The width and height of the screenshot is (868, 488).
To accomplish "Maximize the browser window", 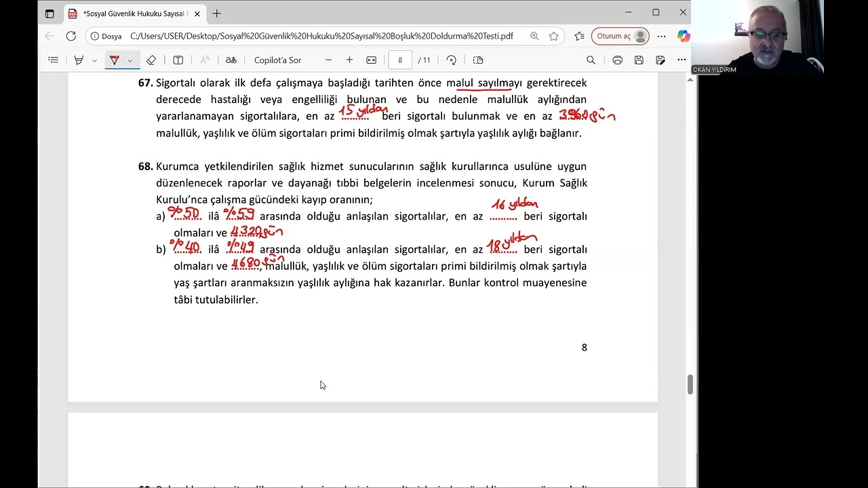I will coord(656,12).
